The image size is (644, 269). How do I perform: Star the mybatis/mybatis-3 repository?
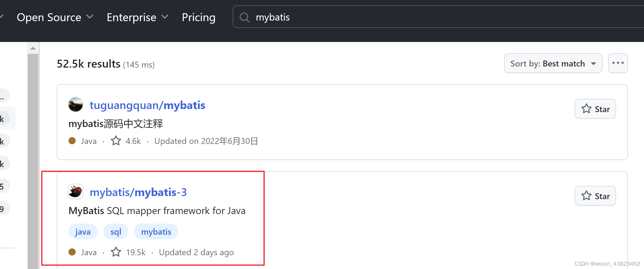(595, 196)
